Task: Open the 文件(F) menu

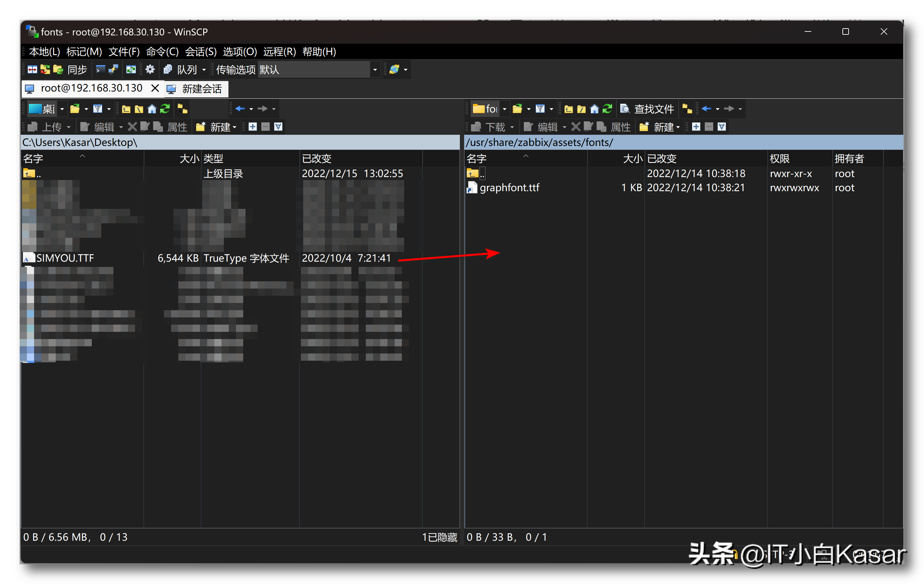Action: [124, 51]
